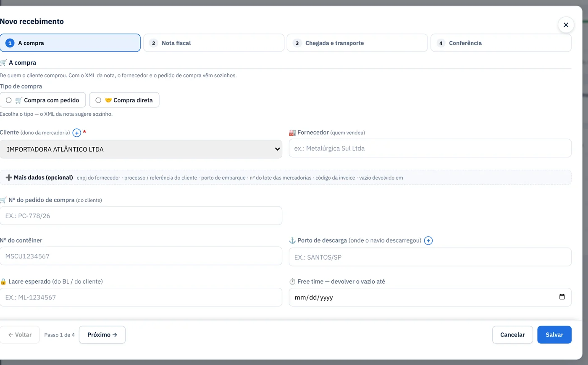This screenshot has width=588, height=365.
Task: Switch to the Nota fiscal step
Action: point(214,43)
